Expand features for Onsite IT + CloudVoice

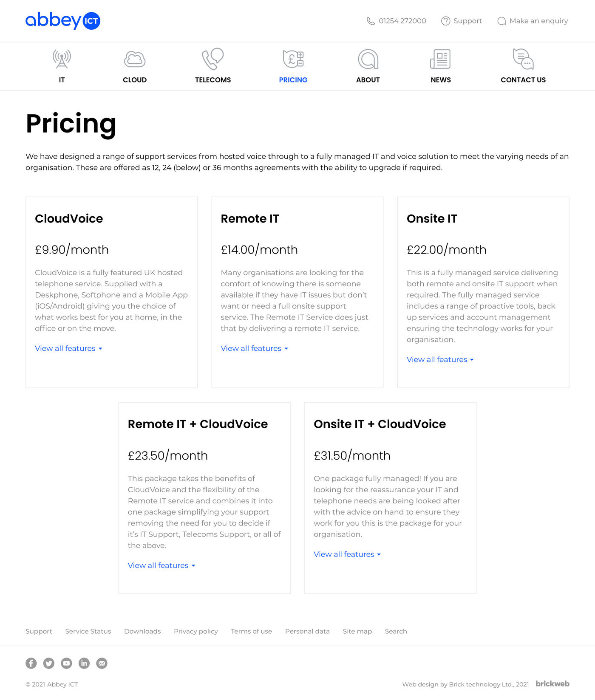pyautogui.click(x=347, y=554)
